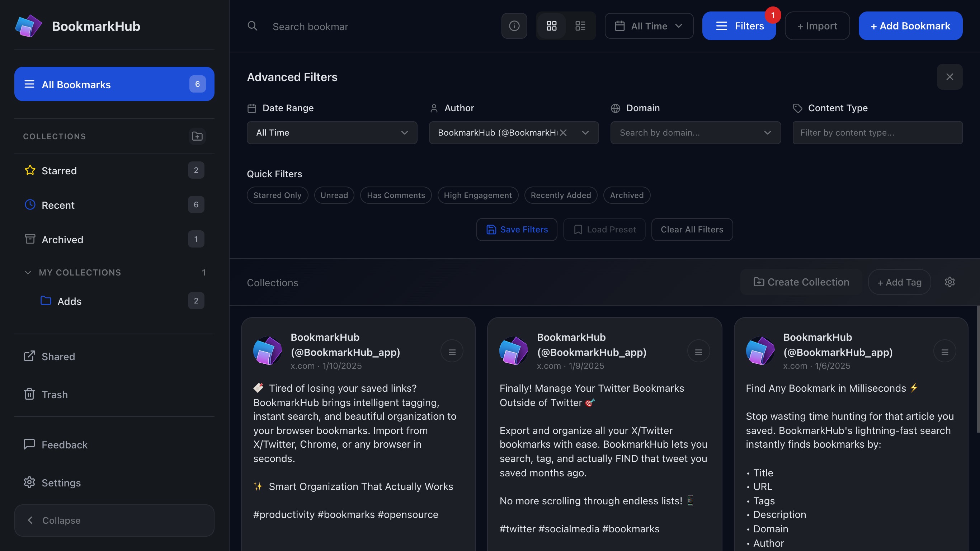Switch to grid view layout
This screenshot has height=551, width=980.
tap(551, 26)
